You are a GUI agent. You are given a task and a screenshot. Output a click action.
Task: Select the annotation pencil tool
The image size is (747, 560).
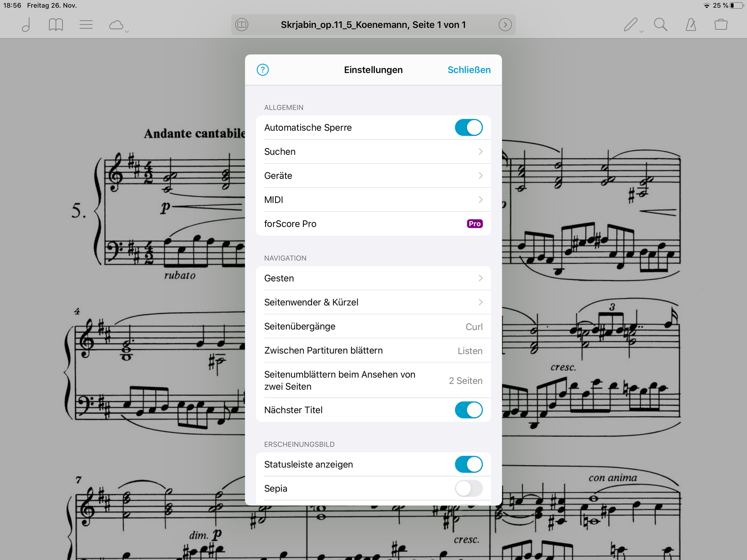click(x=631, y=25)
